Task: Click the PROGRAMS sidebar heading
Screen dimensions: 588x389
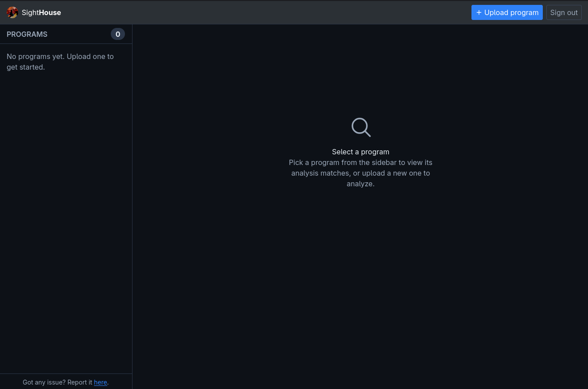Action: tap(27, 34)
